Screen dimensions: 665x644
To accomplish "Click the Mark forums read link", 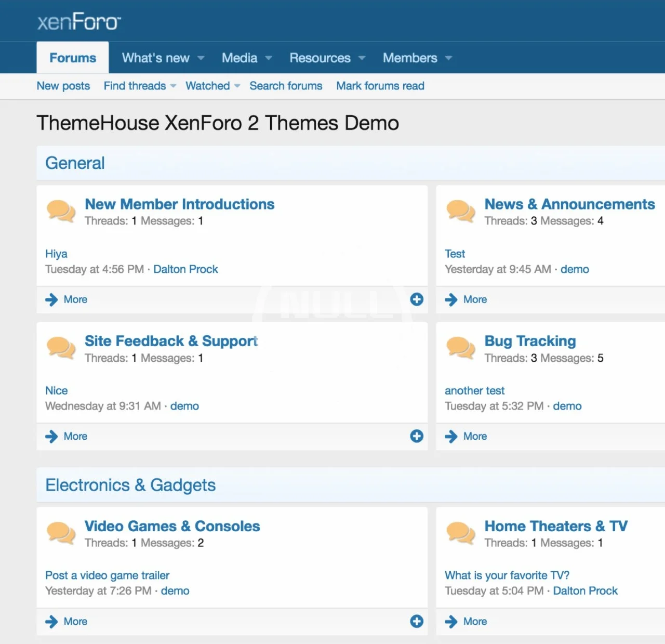I will [380, 86].
